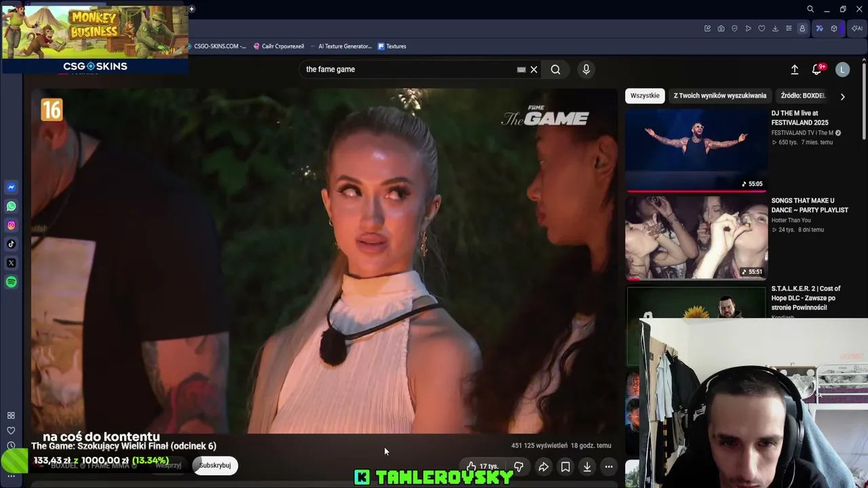This screenshot has width=868, height=488.
Task: Open a new browser tab
Action: (x=192, y=9)
